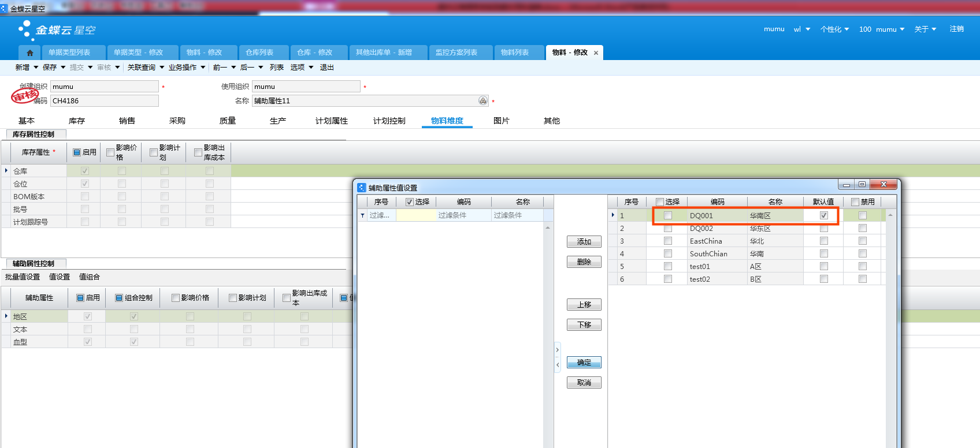This screenshot has width=980, height=448.
Task: Click 列表 in the toolbar
Action: coord(277,68)
